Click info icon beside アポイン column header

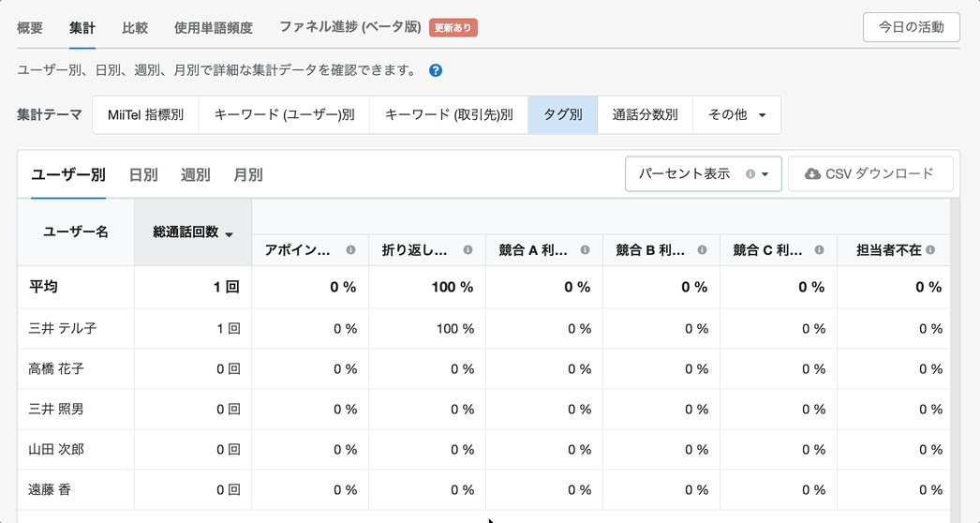pos(350,250)
